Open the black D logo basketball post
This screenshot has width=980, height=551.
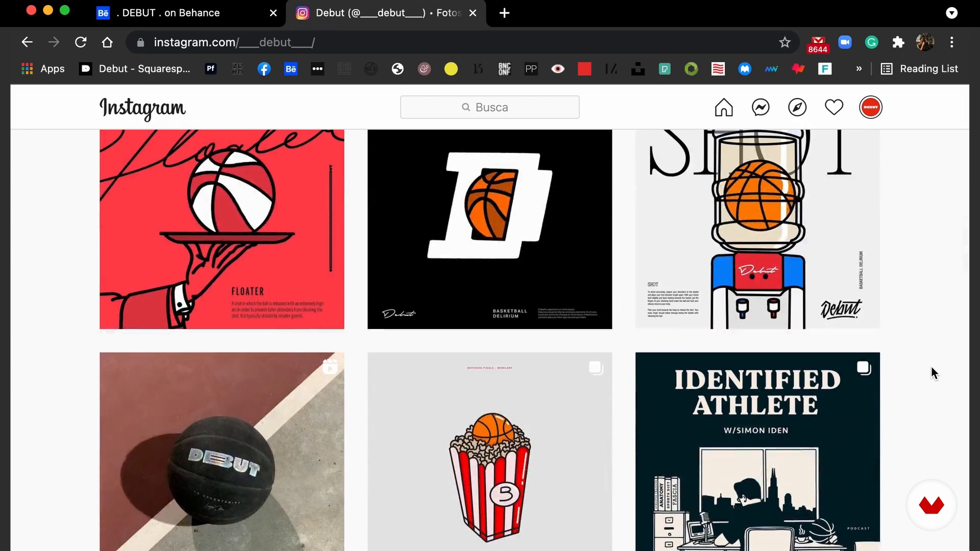click(x=489, y=229)
